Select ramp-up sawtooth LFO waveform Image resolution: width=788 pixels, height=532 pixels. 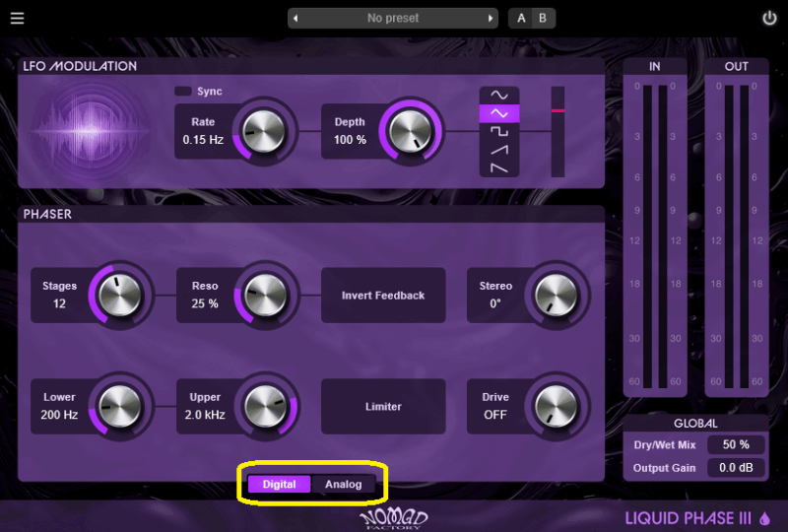[499, 150]
